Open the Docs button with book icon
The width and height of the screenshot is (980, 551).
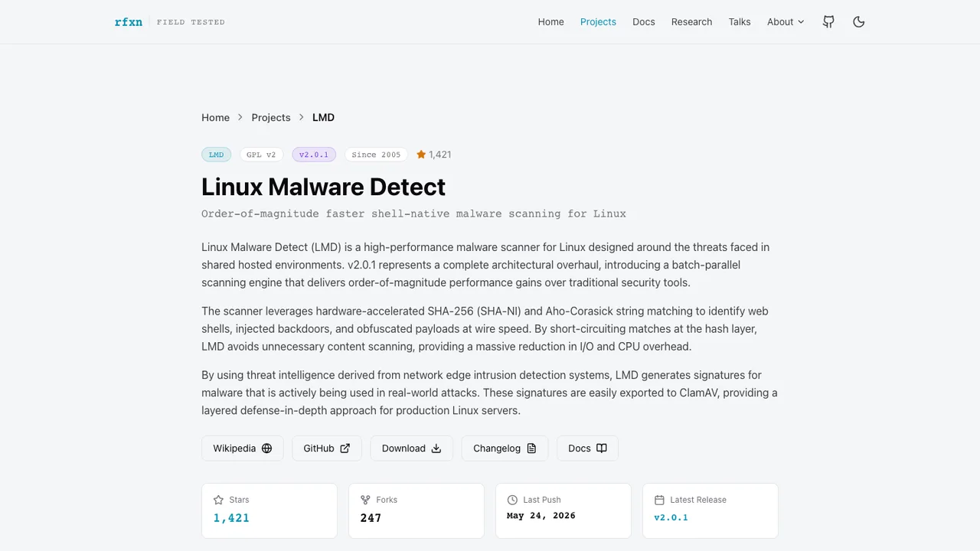587,448
